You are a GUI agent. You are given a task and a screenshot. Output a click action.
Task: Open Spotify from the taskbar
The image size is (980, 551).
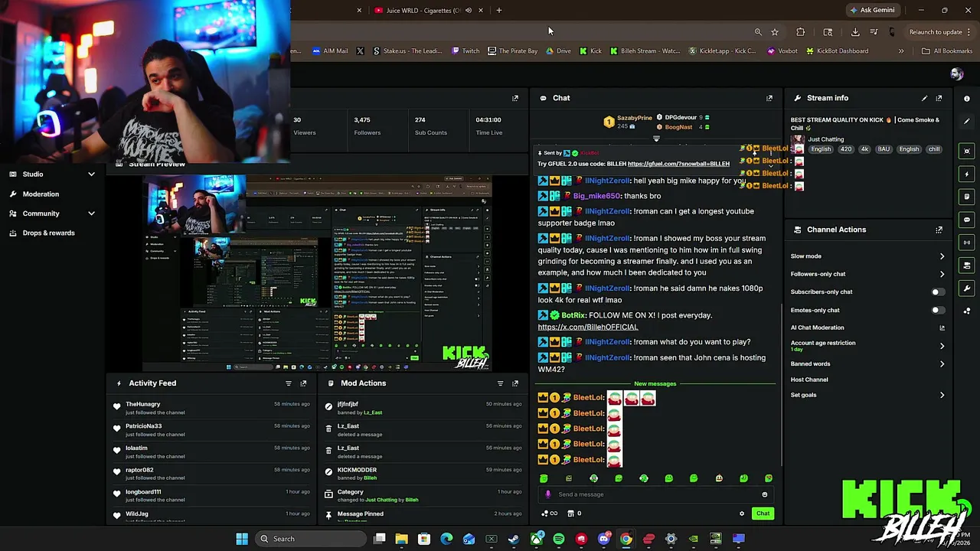[559, 539]
